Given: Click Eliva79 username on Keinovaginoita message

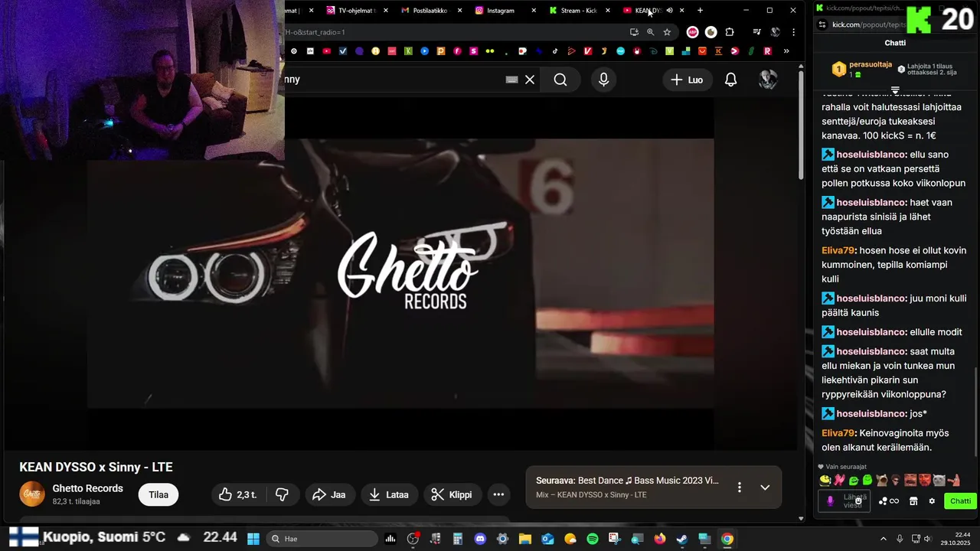Looking at the screenshot, I should [838, 433].
